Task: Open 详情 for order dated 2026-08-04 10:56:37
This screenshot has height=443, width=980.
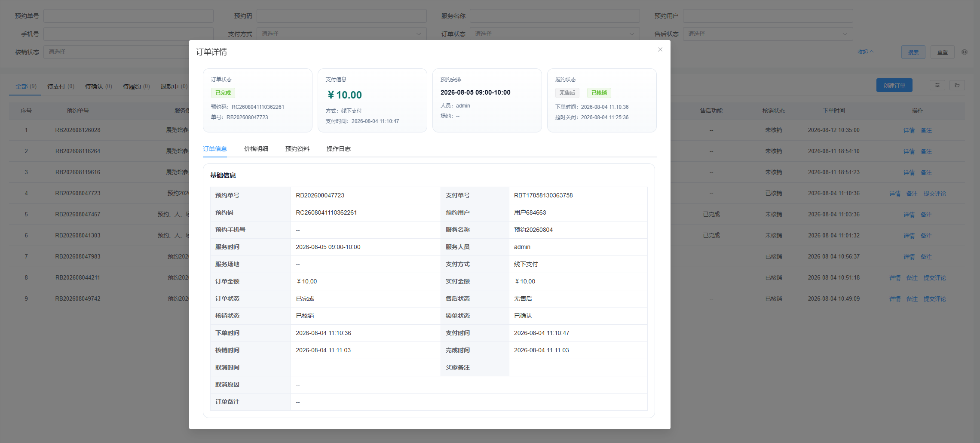Action: click(909, 257)
